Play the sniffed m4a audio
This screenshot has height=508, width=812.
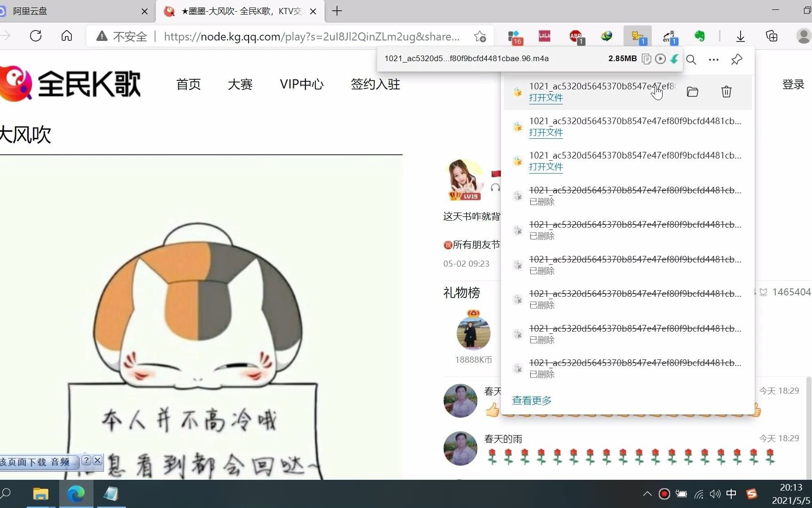coord(660,59)
